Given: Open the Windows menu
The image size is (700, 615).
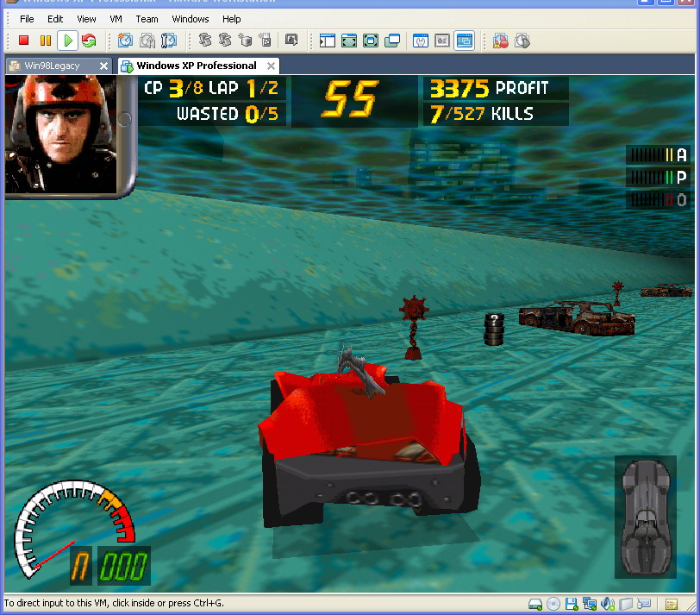Looking at the screenshot, I should 191,19.
